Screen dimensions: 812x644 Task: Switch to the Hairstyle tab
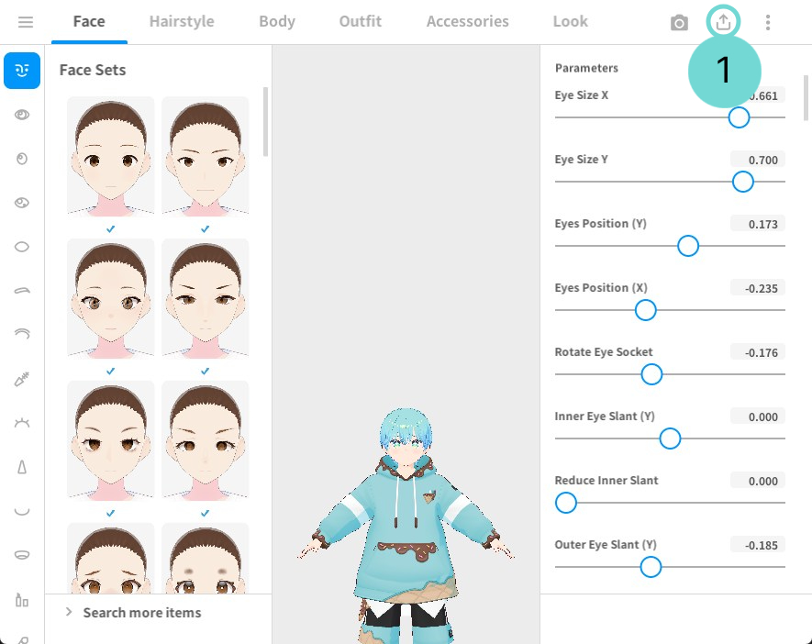[x=182, y=21]
